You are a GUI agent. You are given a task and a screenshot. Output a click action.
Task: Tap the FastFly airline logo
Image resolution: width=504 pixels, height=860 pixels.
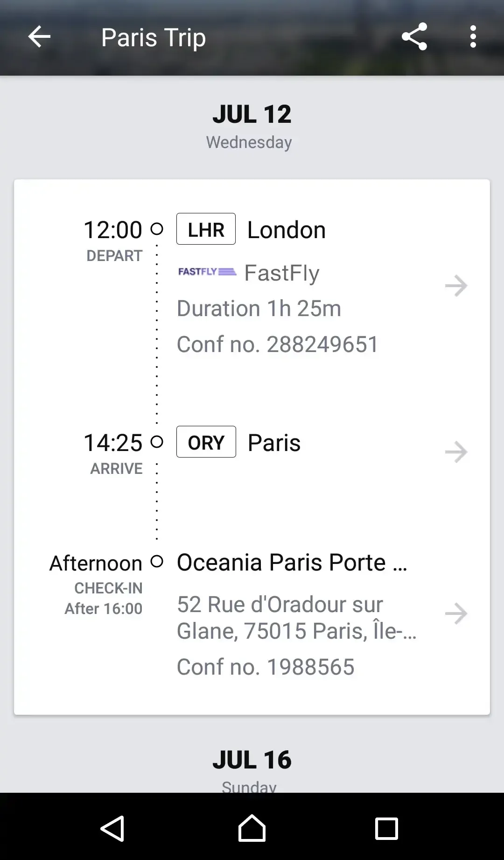(x=207, y=272)
